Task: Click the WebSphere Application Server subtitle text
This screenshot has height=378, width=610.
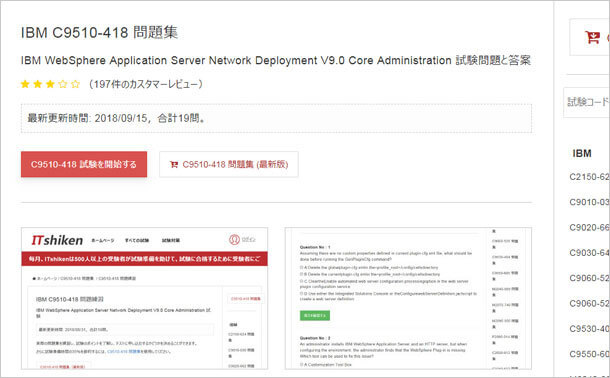Action: 275,60
